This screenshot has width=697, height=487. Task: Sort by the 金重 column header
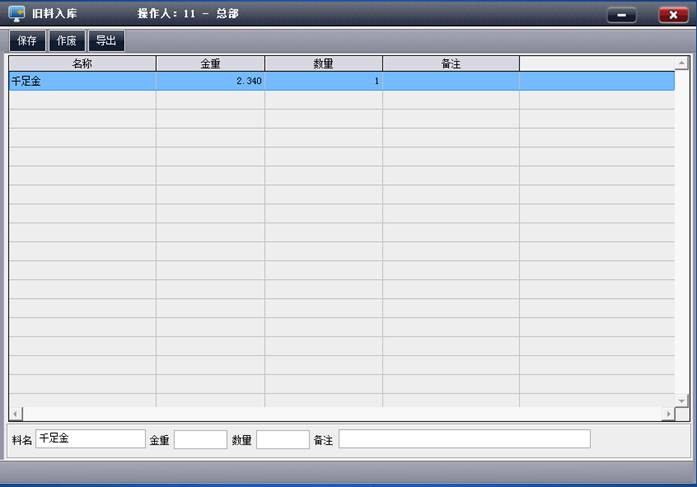pos(210,64)
